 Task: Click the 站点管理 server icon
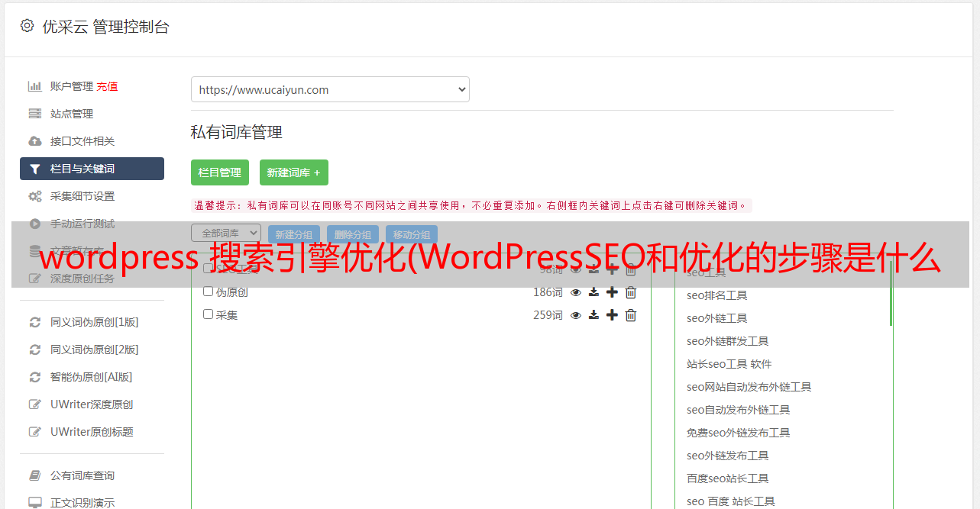(x=34, y=114)
